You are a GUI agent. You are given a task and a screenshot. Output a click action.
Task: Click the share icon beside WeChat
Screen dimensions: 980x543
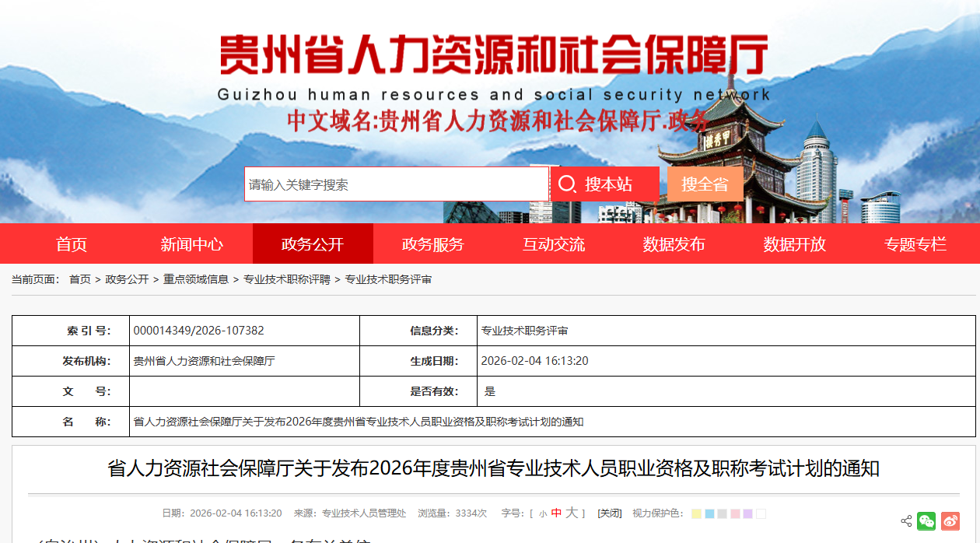[906, 521]
